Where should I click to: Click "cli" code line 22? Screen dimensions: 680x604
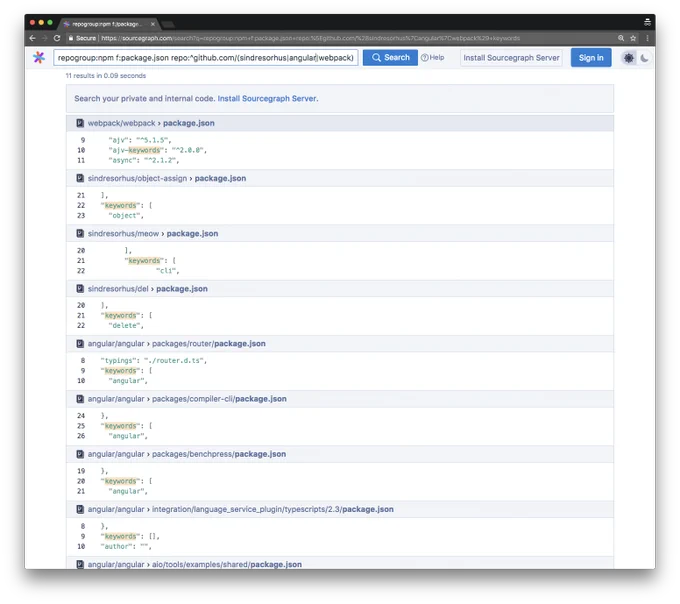(167, 271)
